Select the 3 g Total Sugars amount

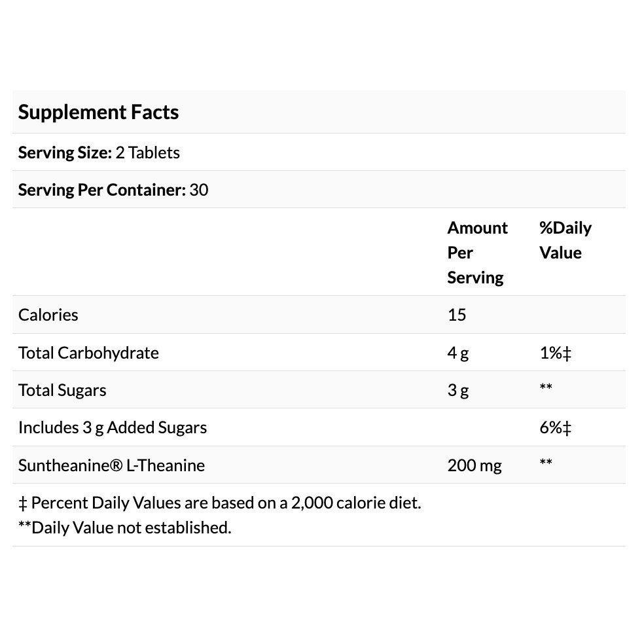tap(458, 390)
